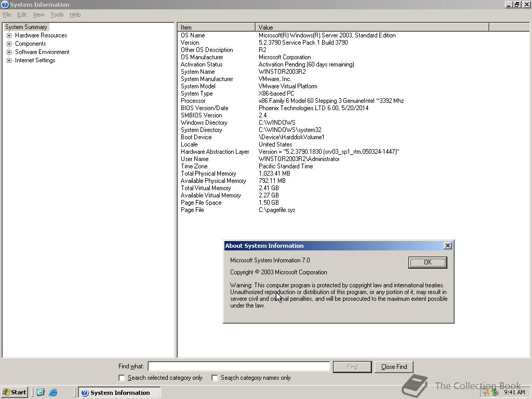Image resolution: width=532 pixels, height=399 pixels.
Task: Select the Processor row
Action: (x=333, y=101)
